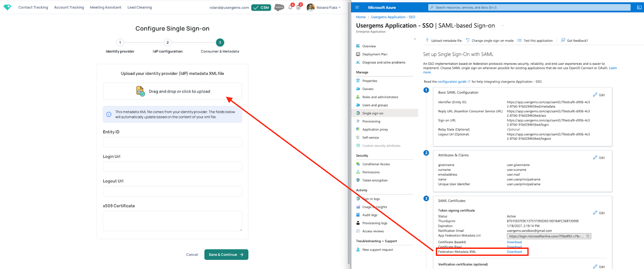Open the notifications bell in Usergems header

[290, 7]
